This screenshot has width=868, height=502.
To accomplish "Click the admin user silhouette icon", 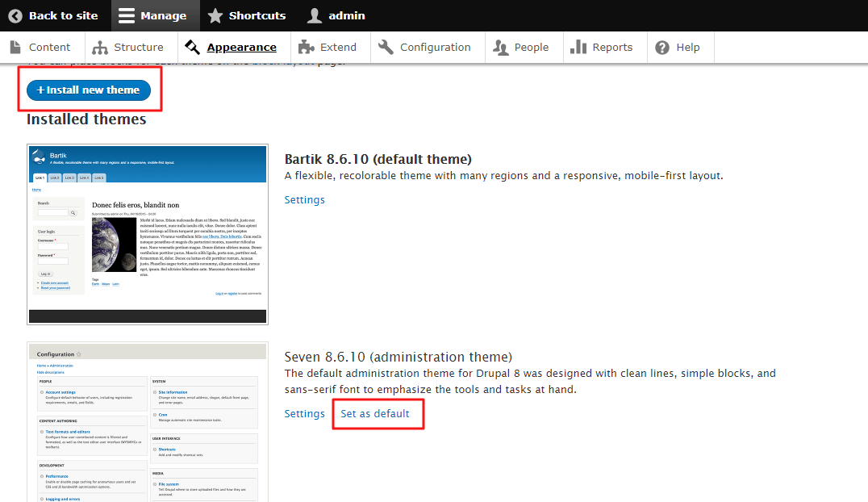I will pyautogui.click(x=315, y=15).
